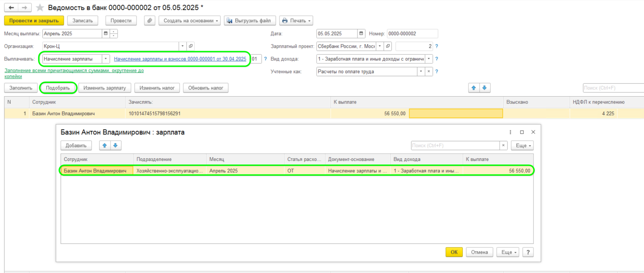Screen dimensions: 644x273
Task: Confirm the dialog with OK button
Action: (454, 252)
